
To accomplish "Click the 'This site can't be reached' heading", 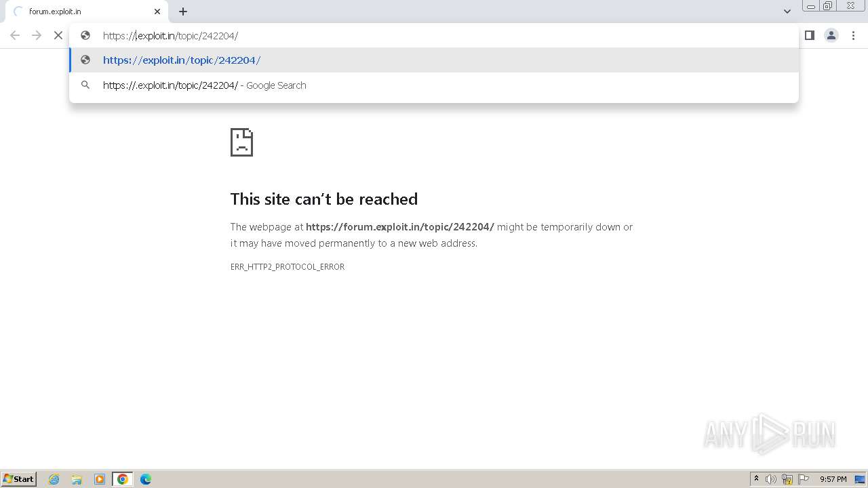I will [x=324, y=199].
